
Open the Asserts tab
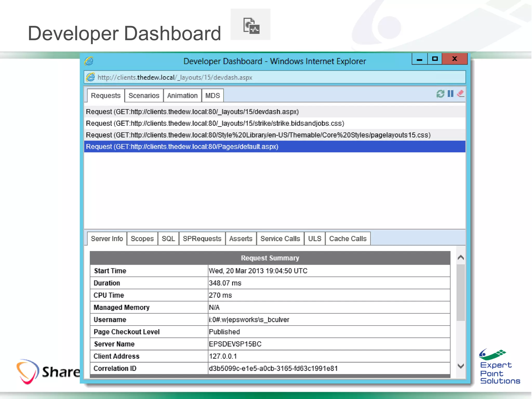coord(241,239)
